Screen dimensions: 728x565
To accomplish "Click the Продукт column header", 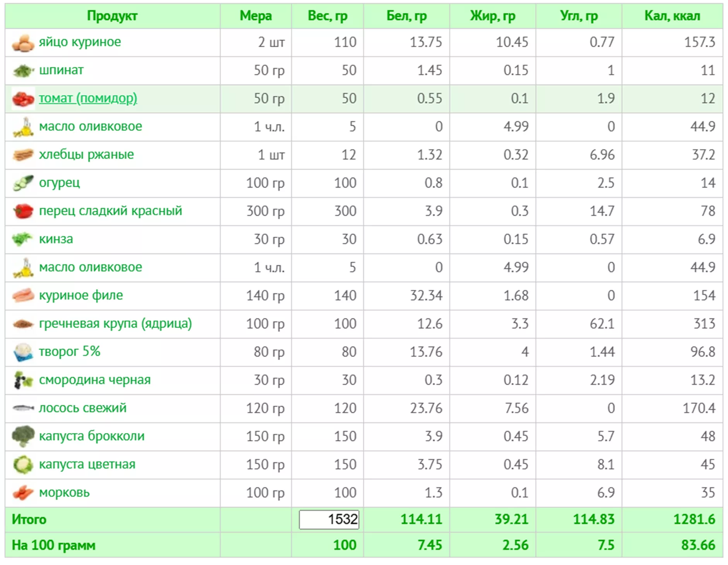I will click(x=112, y=16).
